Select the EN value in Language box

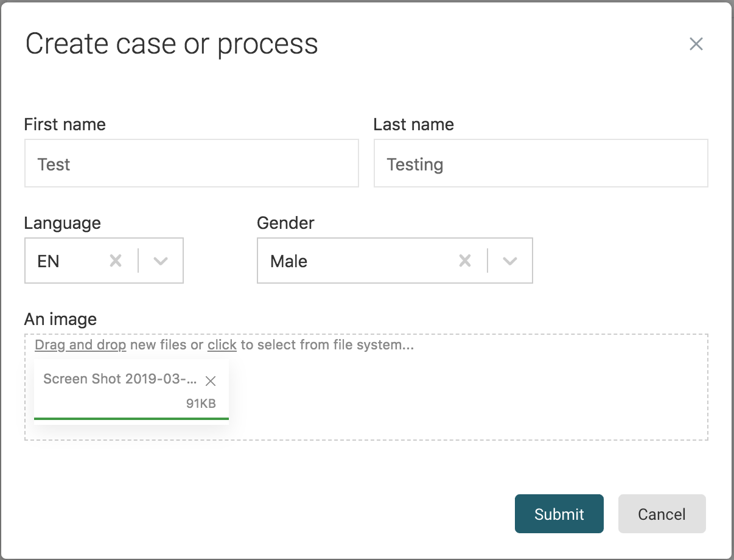pos(49,261)
